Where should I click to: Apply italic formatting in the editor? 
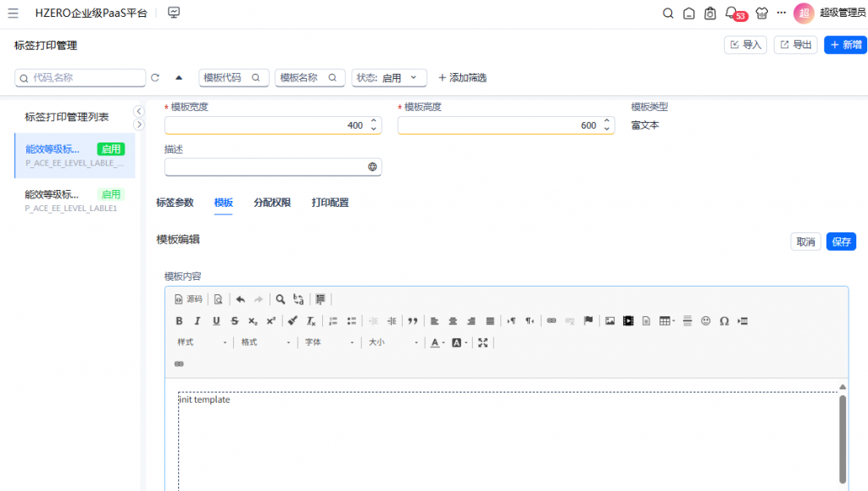pos(198,321)
